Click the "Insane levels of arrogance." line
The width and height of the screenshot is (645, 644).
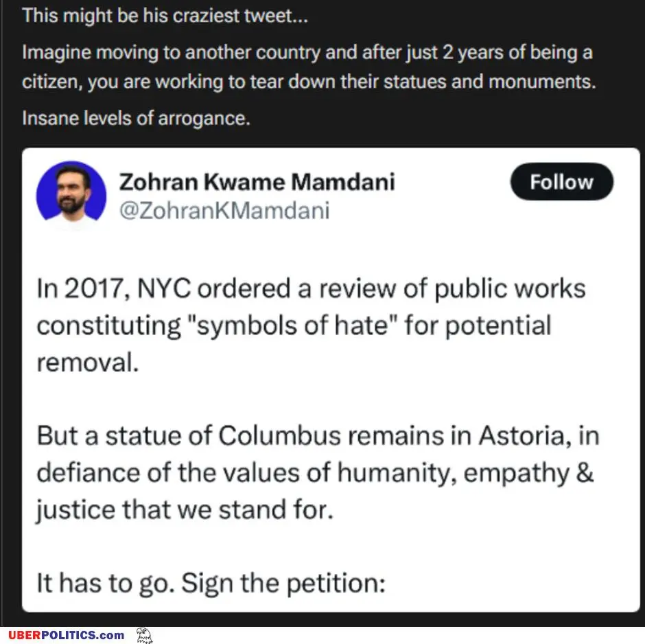[136, 118]
